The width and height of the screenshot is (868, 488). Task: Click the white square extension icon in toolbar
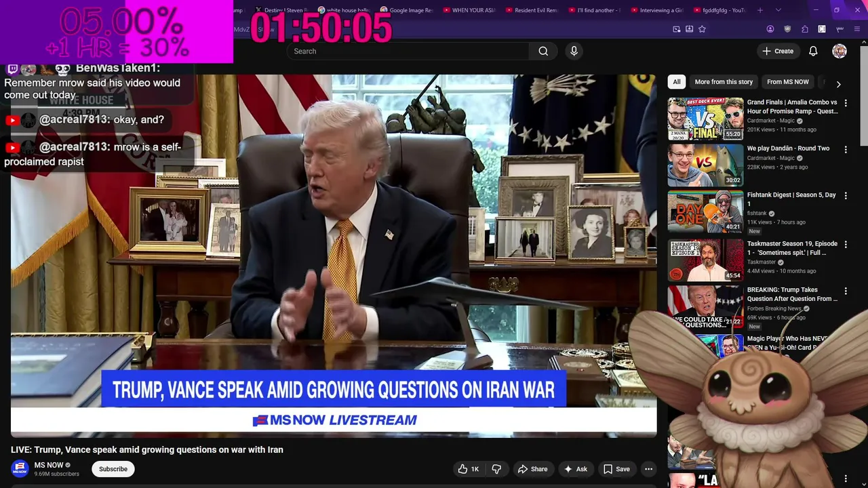(x=822, y=29)
